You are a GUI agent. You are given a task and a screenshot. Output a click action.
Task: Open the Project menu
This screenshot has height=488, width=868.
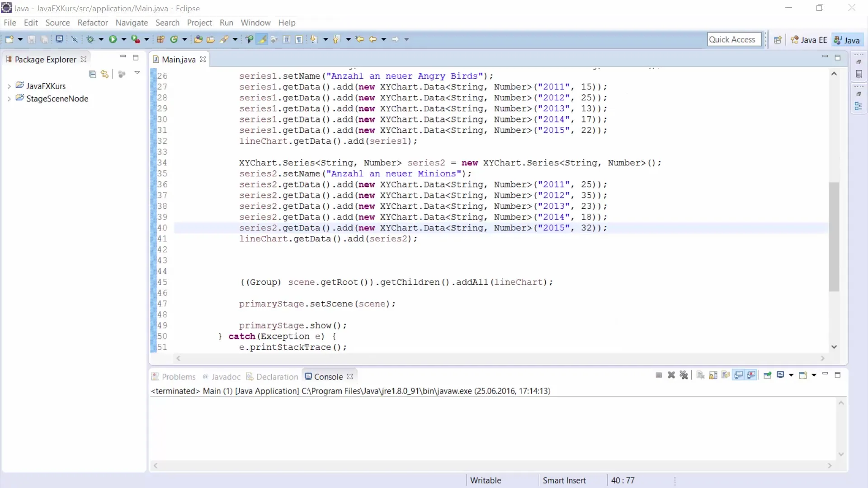pos(199,23)
